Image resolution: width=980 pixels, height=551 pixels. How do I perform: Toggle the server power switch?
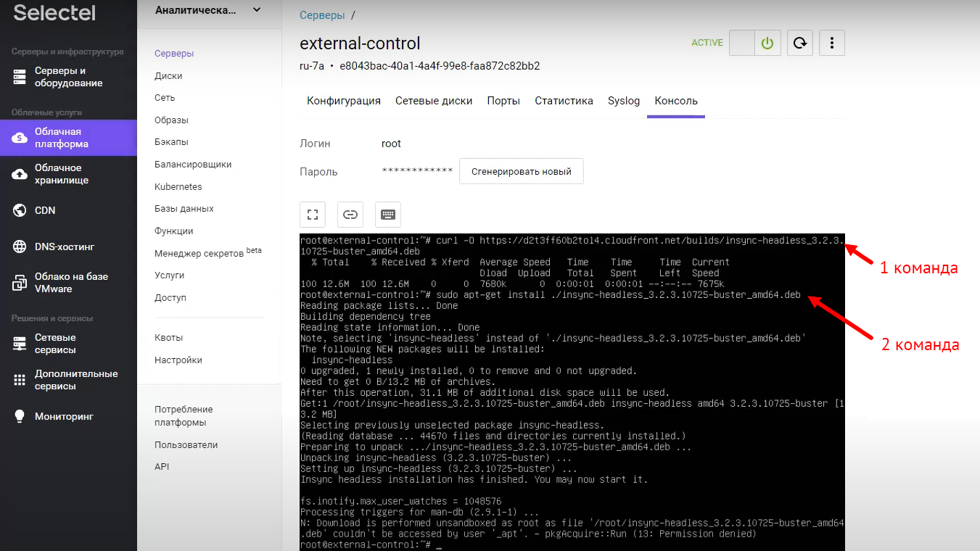[754, 43]
